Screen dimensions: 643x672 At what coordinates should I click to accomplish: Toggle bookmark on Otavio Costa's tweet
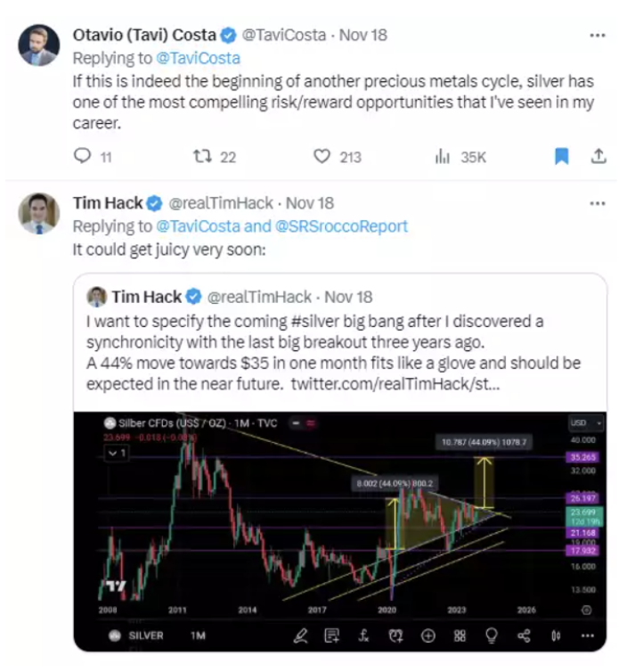click(x=561, y=157)
